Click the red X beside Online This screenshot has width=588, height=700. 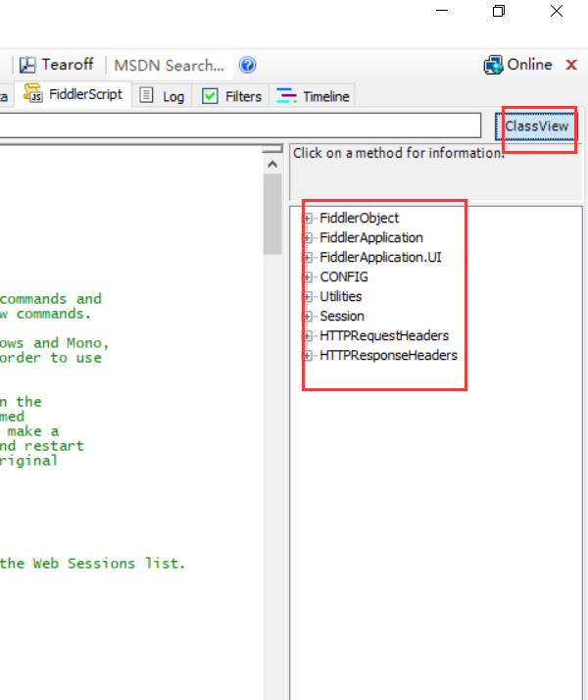click(x=571, y=65)
